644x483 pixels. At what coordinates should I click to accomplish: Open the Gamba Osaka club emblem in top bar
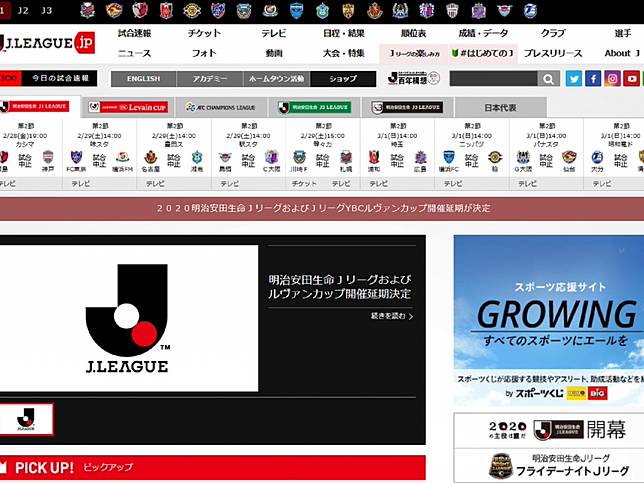(x=400, y=11)
